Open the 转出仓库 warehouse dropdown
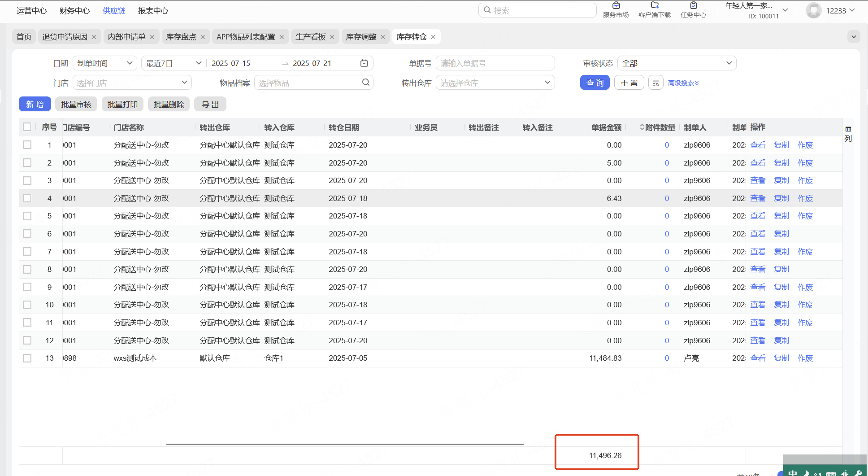Image resolution: width=868 pixels, height=476 pixels. [495, 83]
